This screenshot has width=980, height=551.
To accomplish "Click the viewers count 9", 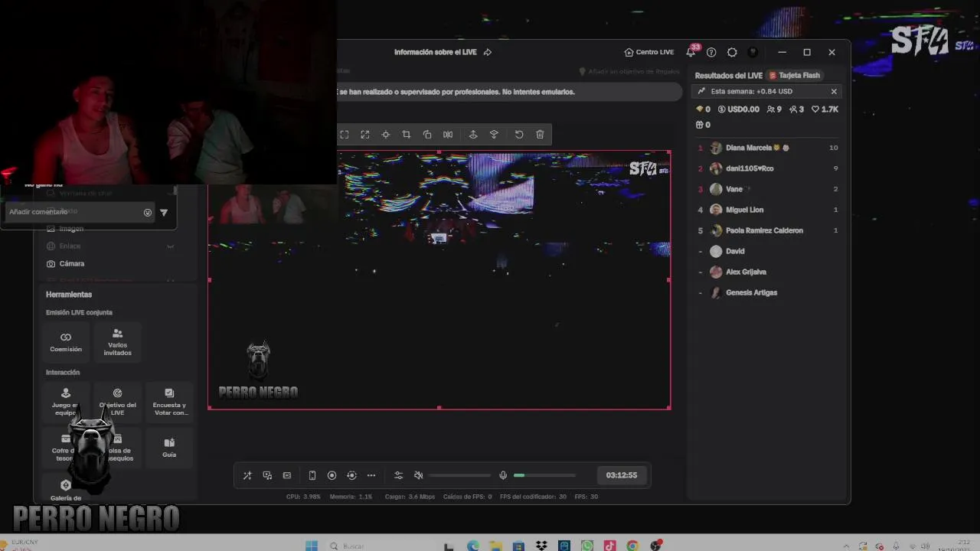I will [x=774, y=109].
